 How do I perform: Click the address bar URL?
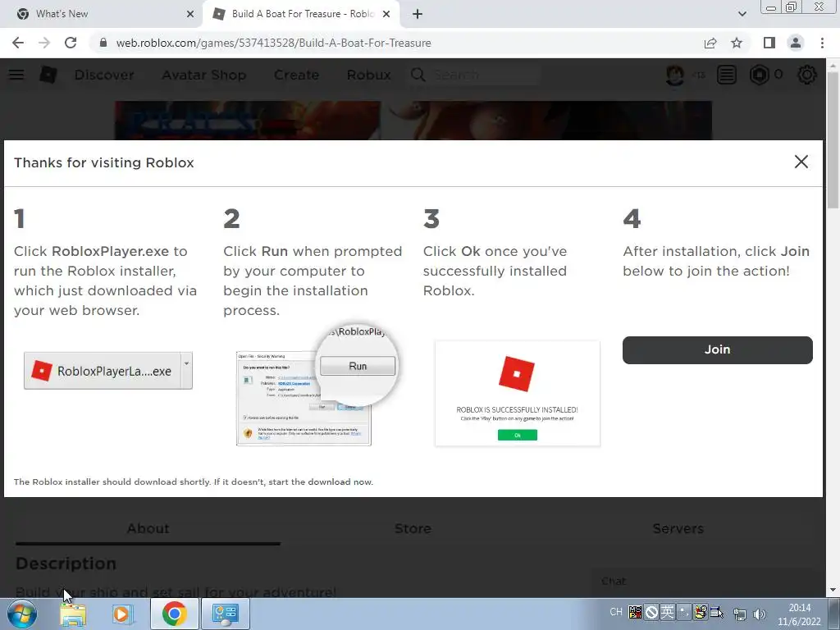pos(273,43)
